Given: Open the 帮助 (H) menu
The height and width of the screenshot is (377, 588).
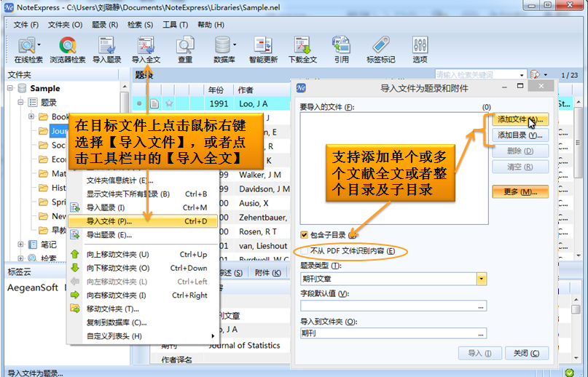Looking at the screenshot, I should [x=211, y=25].
